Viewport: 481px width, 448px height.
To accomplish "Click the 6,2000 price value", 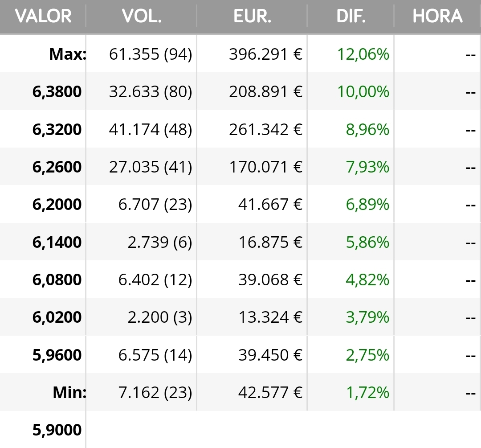I will [57, 205].
